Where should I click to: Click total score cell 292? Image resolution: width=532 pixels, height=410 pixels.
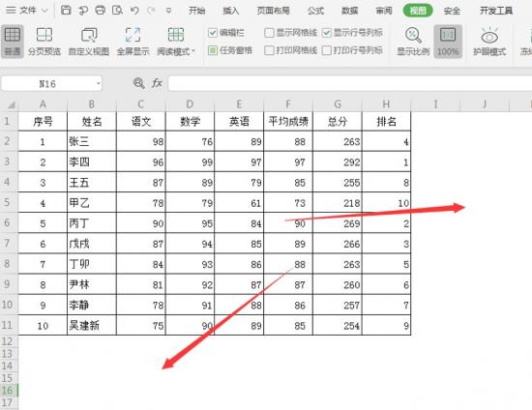[338, 162]
